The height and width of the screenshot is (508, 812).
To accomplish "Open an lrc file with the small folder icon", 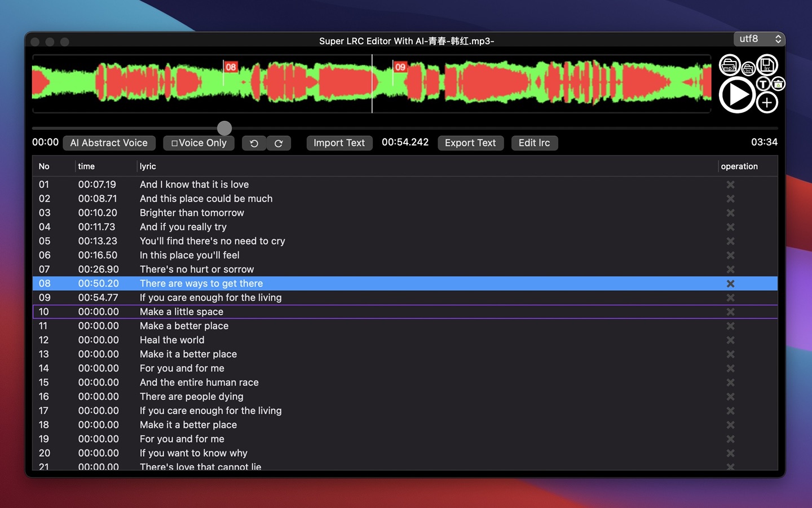I will tap(748, 69).
